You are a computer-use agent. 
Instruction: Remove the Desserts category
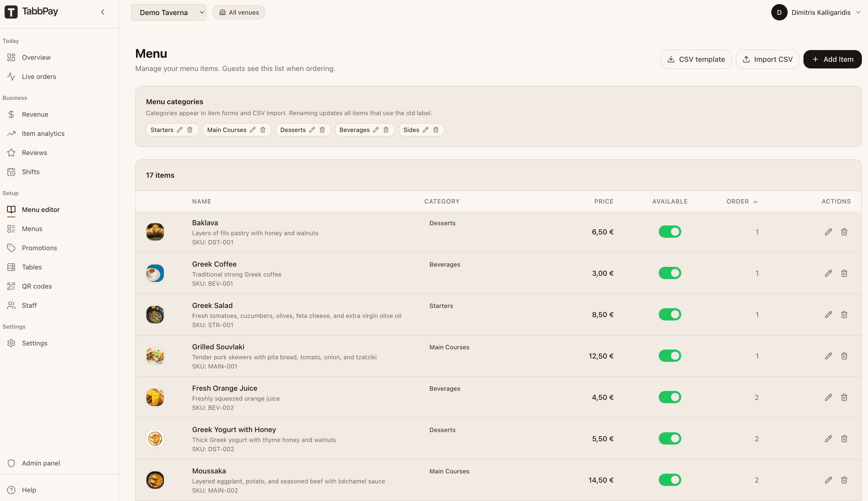click(322, 130)
